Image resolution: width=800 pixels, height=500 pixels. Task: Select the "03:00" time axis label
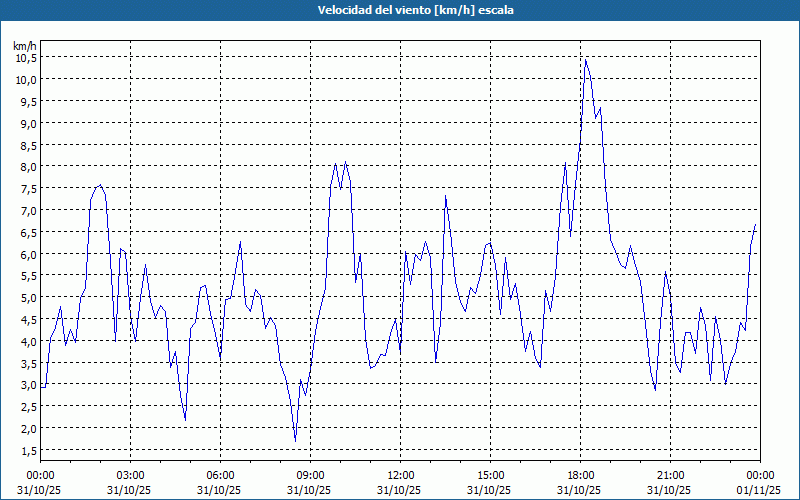tap(130, 475)
